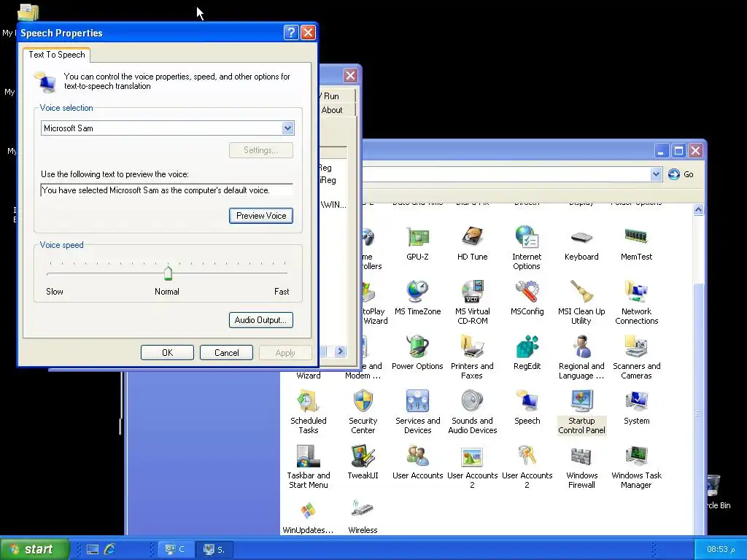
Task: Open the Regional and Language icon
Action: coord(581,357)
